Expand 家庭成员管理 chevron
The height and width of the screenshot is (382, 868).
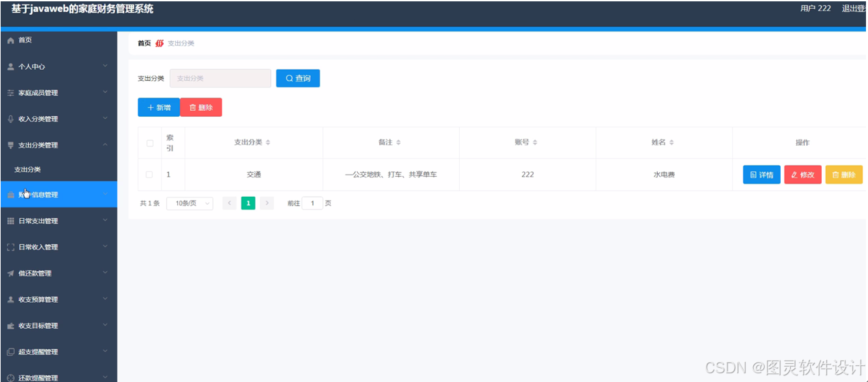pyautogui.click(x=105, y=92)
